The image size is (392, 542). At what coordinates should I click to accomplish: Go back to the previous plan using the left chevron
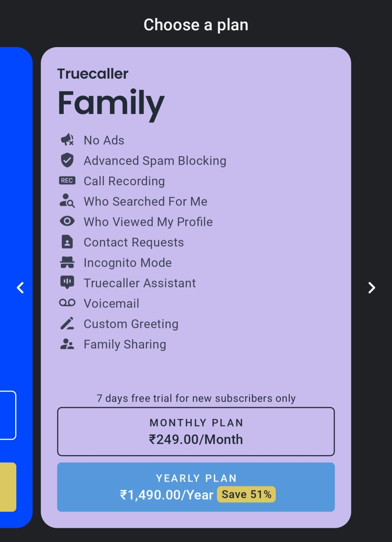tap(20, 288)
